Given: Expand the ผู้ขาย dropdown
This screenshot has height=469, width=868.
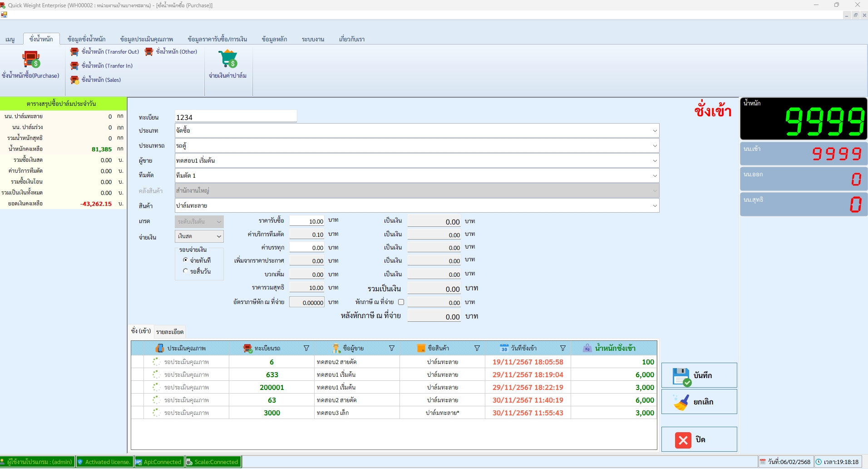Looking at the screenshot, I should (x=655, y=161).
